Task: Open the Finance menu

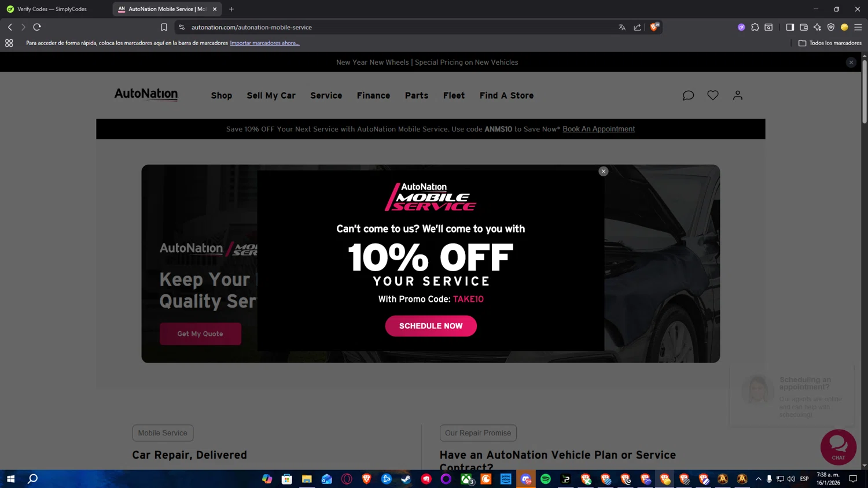Action: pos(374,95)
